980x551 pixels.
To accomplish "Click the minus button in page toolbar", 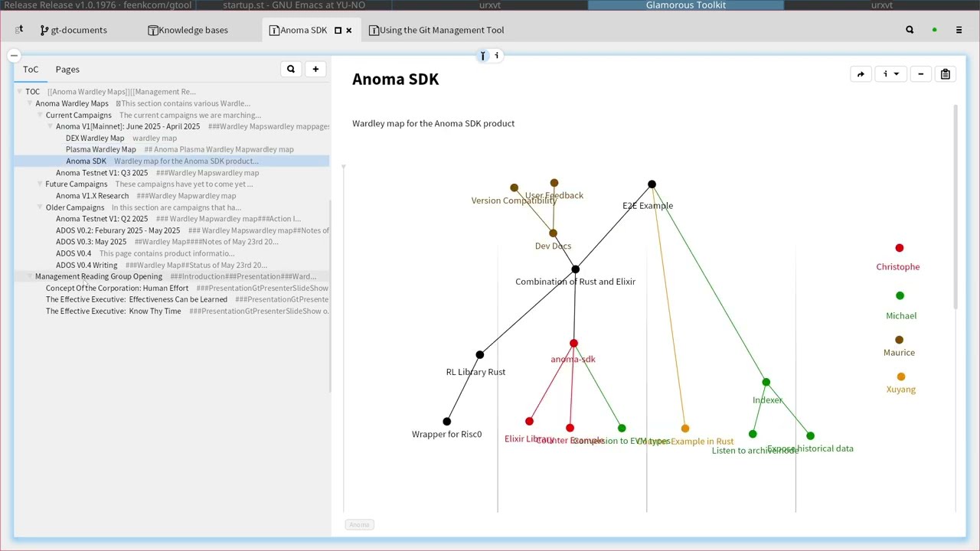I will (x=920, y=74).
